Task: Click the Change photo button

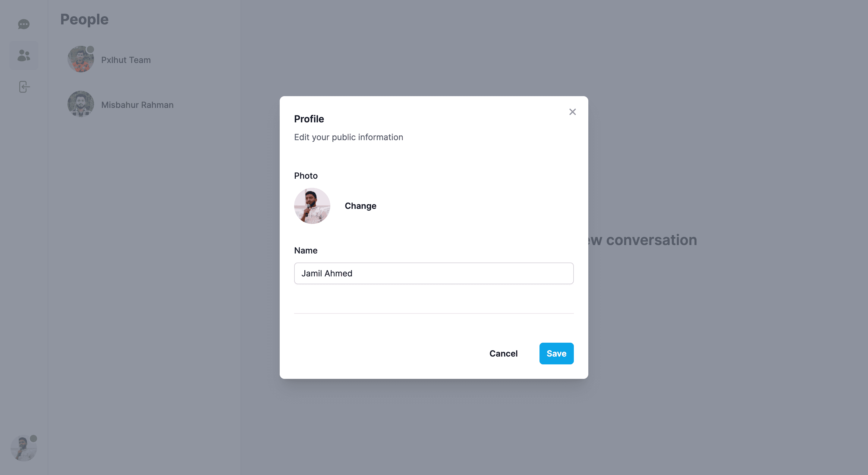Action: [360, 206]
